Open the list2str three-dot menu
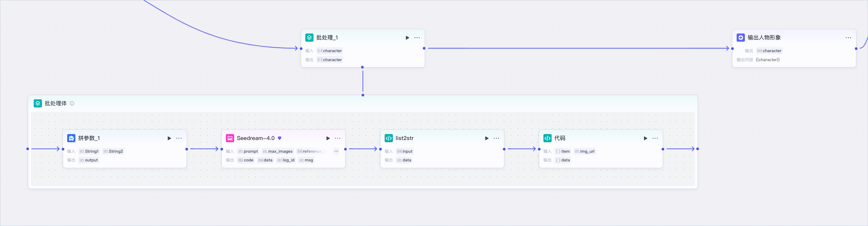 496,138
